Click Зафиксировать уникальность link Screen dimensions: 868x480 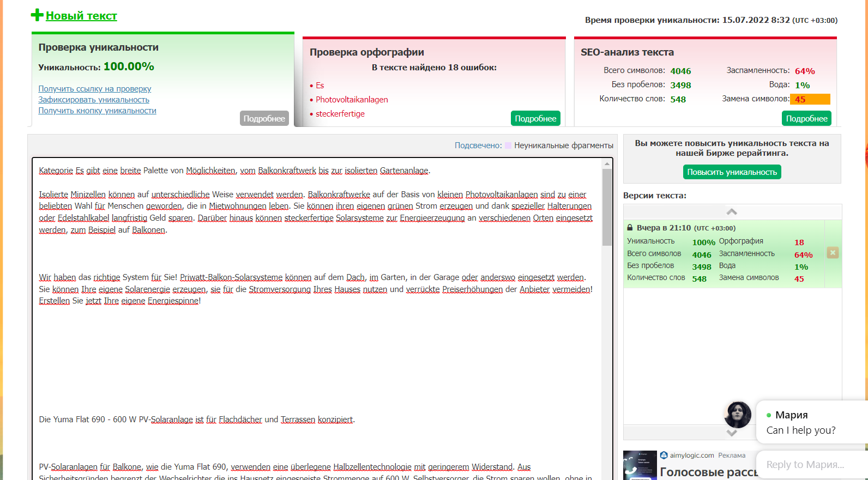93,100
